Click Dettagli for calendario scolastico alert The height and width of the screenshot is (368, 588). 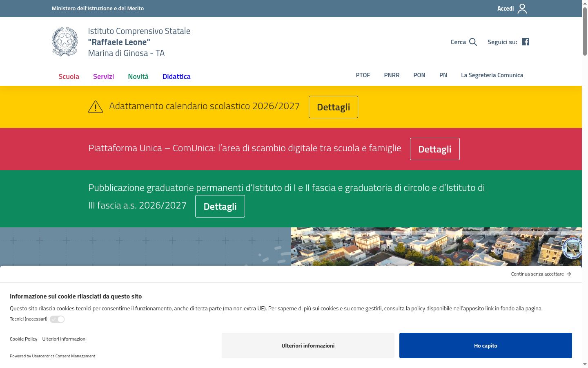333,107
